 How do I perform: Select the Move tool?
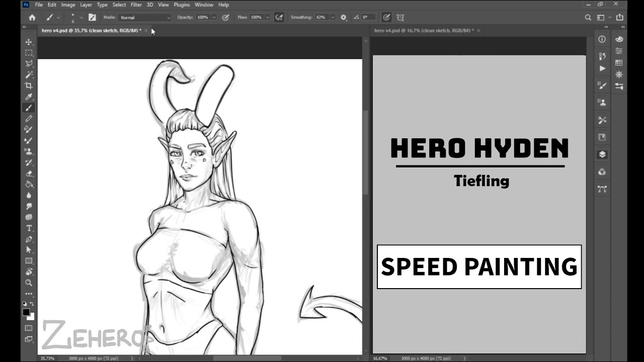pyautogui.click(x=29, y=42)
